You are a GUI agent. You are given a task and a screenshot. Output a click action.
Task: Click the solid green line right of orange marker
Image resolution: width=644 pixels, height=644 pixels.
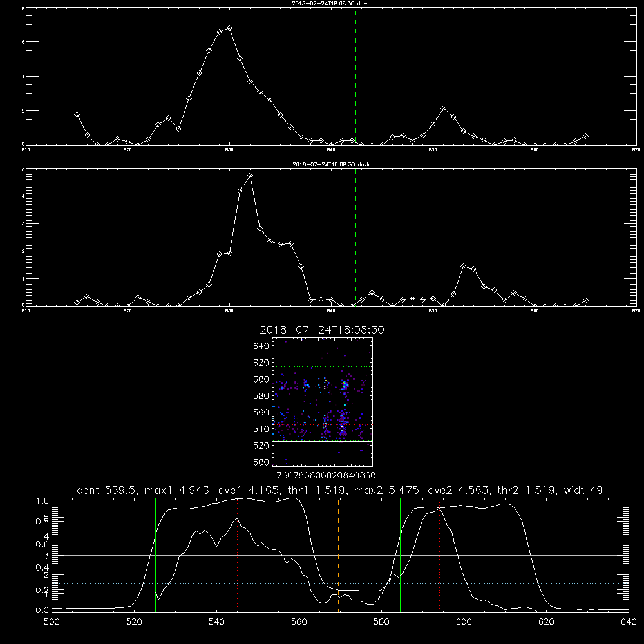(400, 555)
